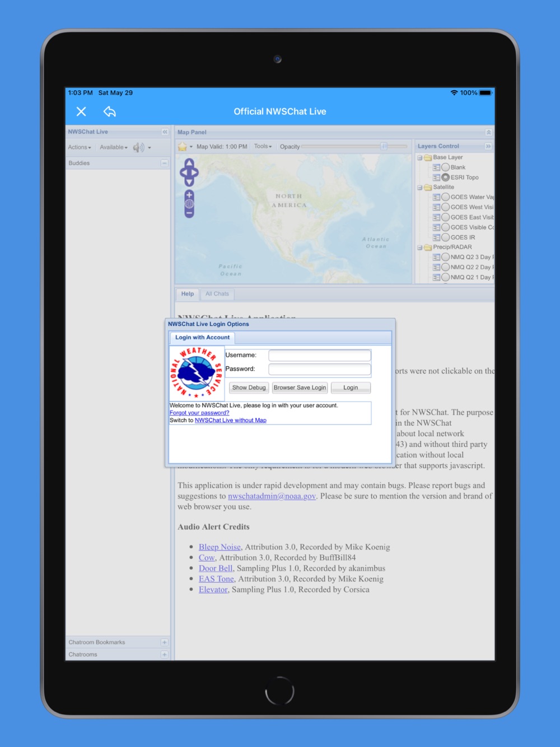Screen dimensions: 560x747
Task: Zoom out on the map
Action: tap(189, 213)
